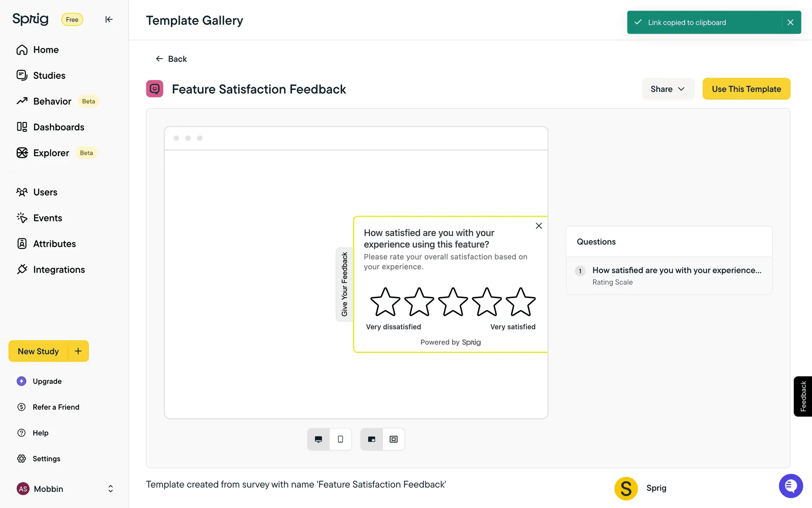The height and width of the screenshot is (508, 812).
Task: Go to Studies in sidebar
Action: pos(49,75)
